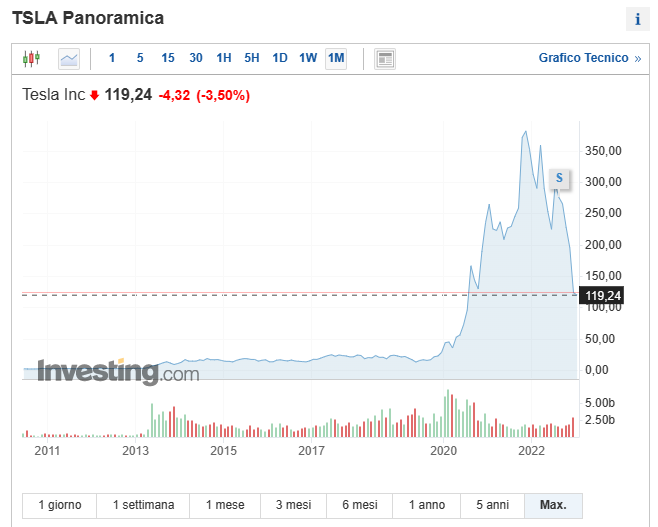Image resolution: width=658 pixels, height=527 pixels.
Task: Choose the 1D daily interval
Action: (280, 58)
